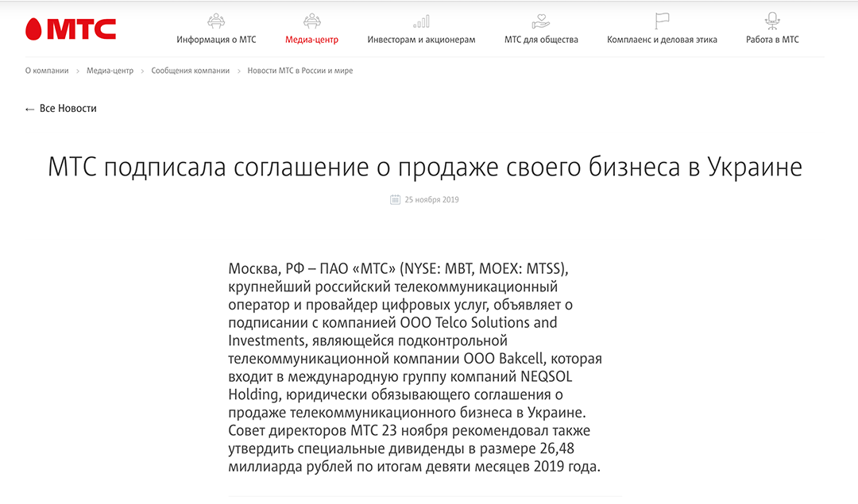Go to МТС для общества section
Screen dimensions: 858x504
click(x=541, y=40)
